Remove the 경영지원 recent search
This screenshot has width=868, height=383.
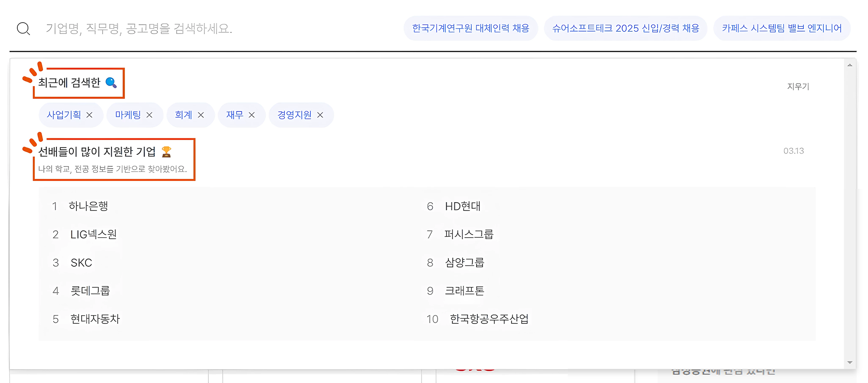coord(320,115)
